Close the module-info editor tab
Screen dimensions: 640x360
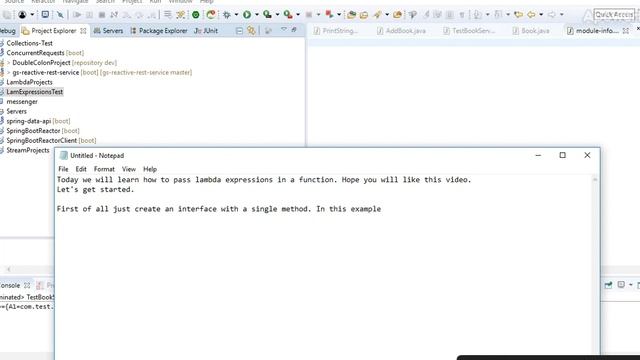(626, 31)
